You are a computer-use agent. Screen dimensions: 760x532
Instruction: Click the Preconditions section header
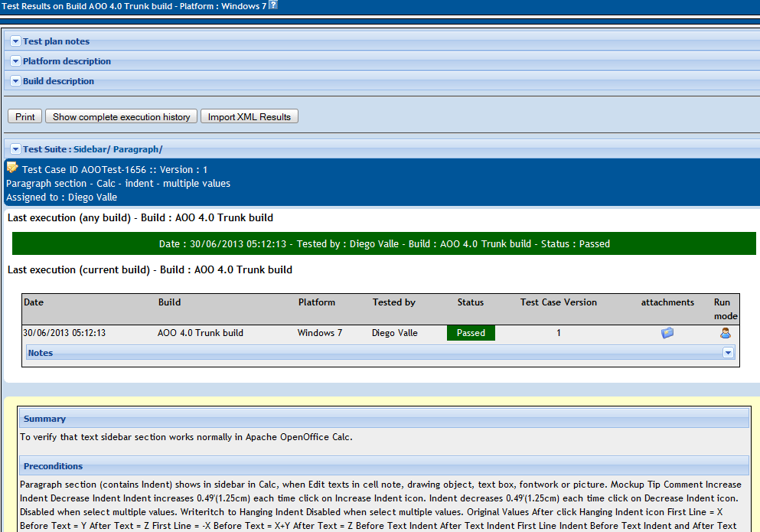point(384,466)
